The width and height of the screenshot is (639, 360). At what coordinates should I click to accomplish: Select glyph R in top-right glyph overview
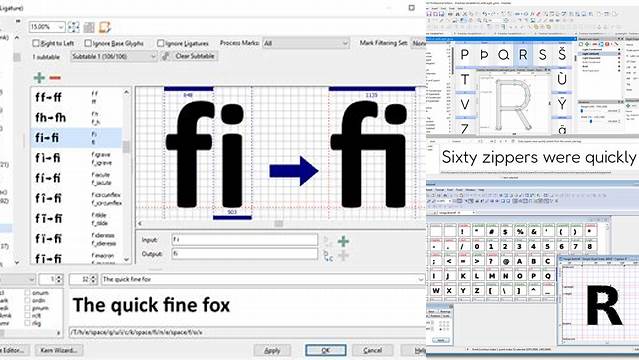pyautogui.click(x=523, y=54)
